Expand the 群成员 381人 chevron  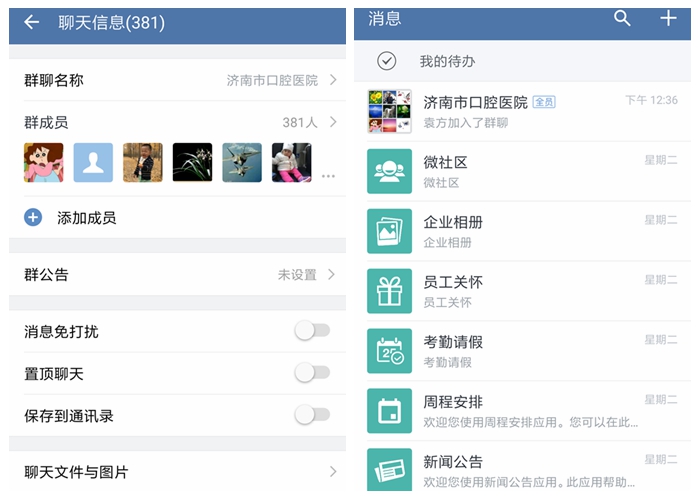click(x=333, y=122)
